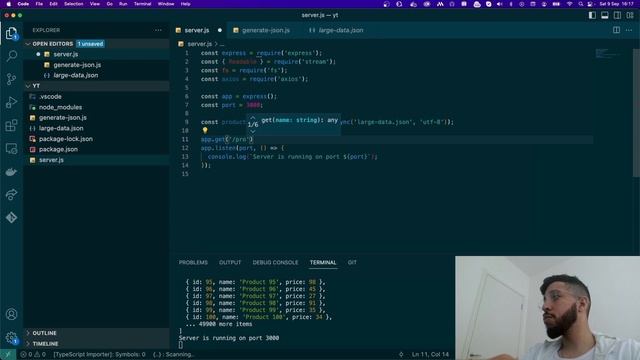Click the Ln 11, Col 14 status item
Viewport: 640px width, 360px height.
[430, 354]
